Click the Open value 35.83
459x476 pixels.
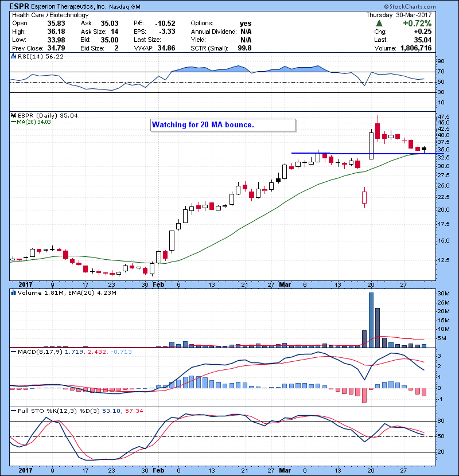[56, 24]
